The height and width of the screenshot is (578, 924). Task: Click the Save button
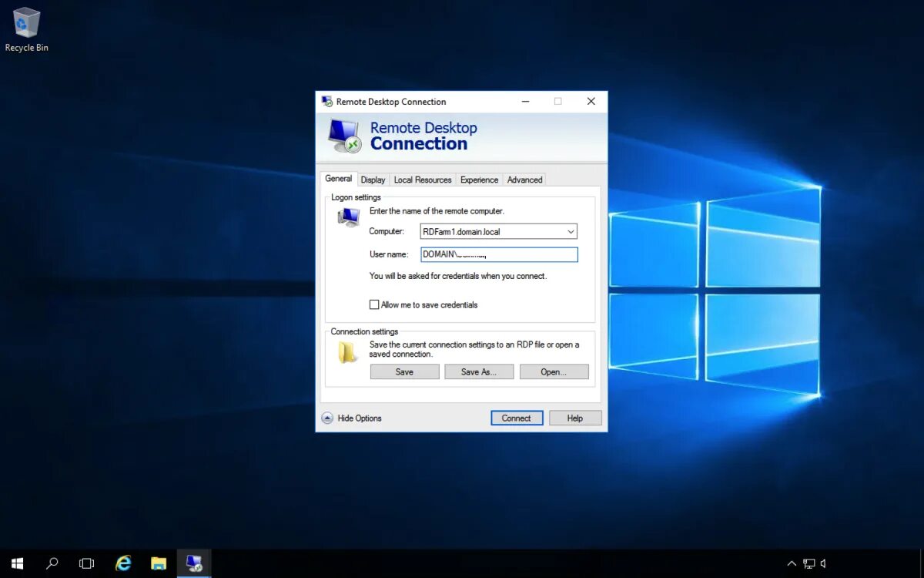tap(404, 371)
